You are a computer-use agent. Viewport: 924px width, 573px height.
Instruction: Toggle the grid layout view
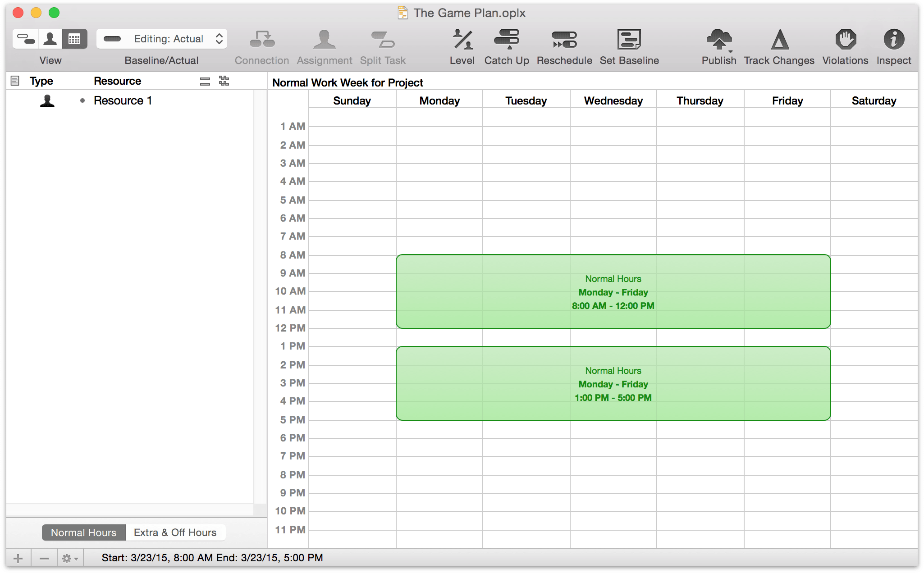click(73, 39)
